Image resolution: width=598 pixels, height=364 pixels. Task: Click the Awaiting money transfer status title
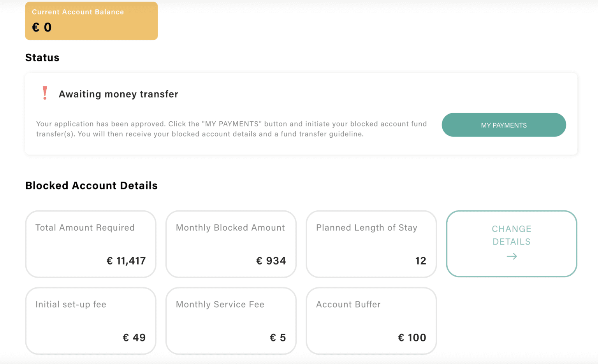(118, 94)
